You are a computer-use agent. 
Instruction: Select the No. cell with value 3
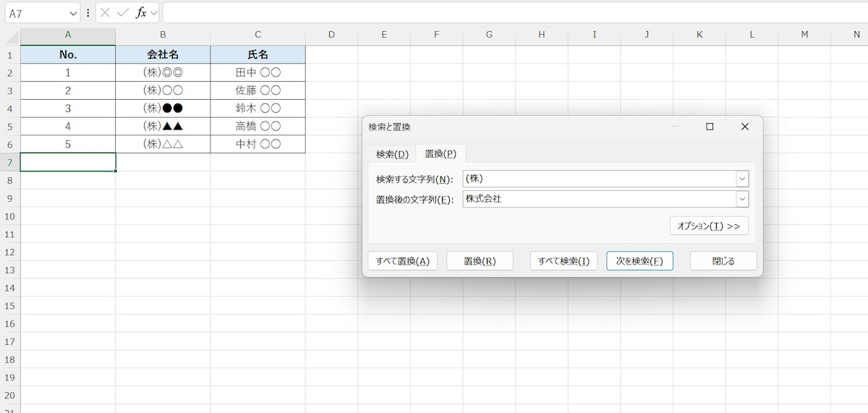point(68,108)
